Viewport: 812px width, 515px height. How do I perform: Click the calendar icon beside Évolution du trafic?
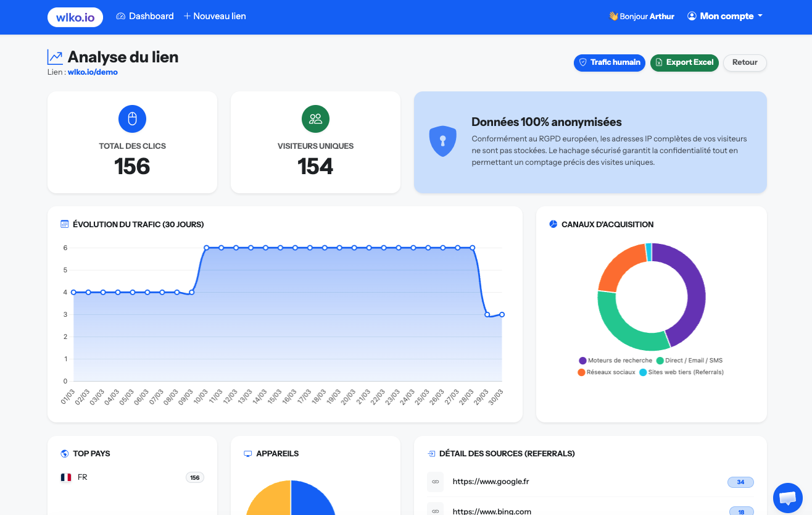coord(64,224)
